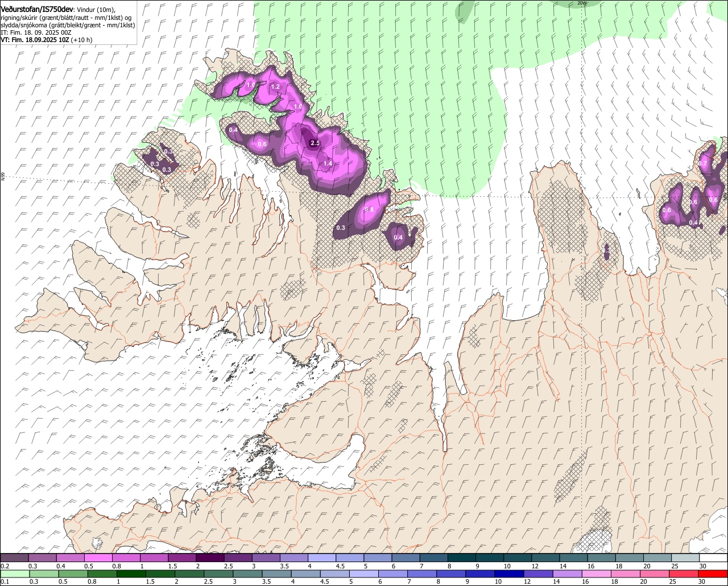728x586 pixels.
Task: Click the darkest purple swatch between 2 and 2.5
Action: click(210, 558)
